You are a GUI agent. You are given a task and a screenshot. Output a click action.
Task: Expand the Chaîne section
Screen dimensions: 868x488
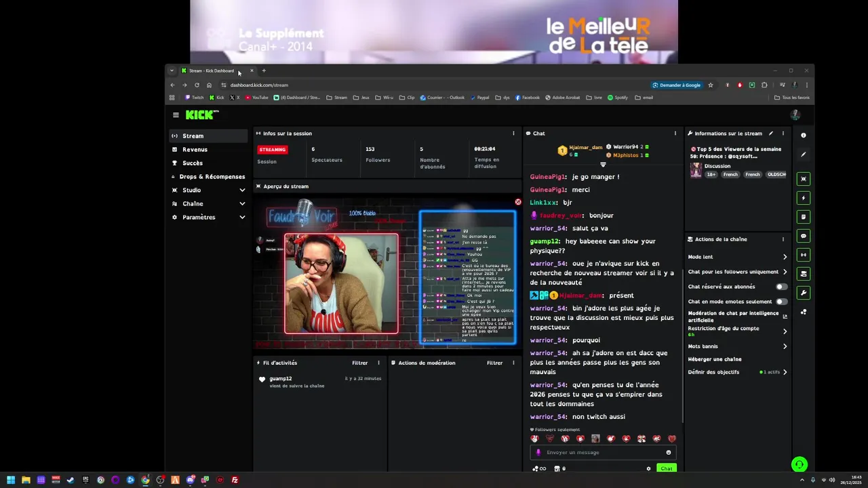(x=209, y=203)
